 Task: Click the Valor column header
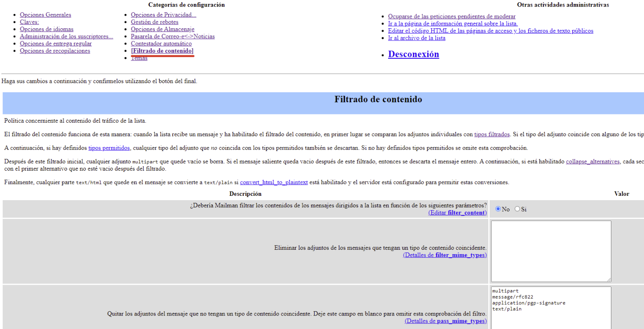[x=622, y=194]
